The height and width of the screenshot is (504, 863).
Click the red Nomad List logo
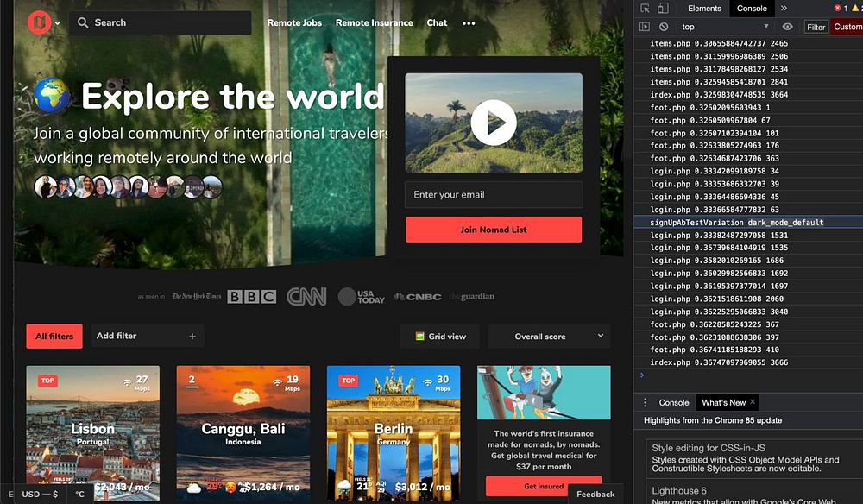click(x=39, y=22)
